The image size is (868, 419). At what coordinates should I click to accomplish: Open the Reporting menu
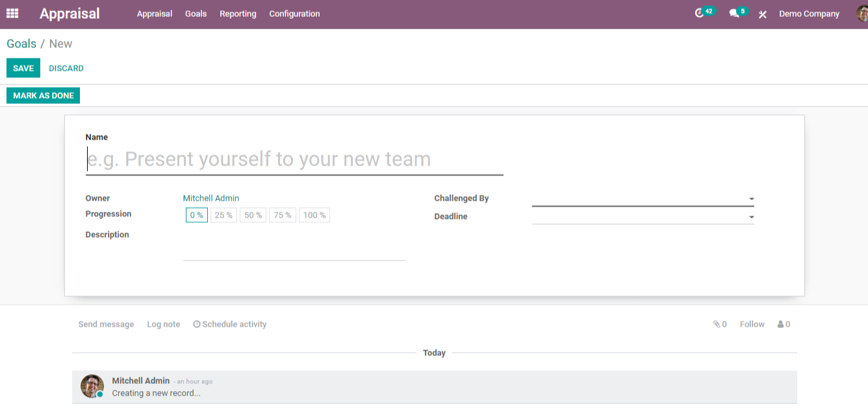click(x=238, y=14)
